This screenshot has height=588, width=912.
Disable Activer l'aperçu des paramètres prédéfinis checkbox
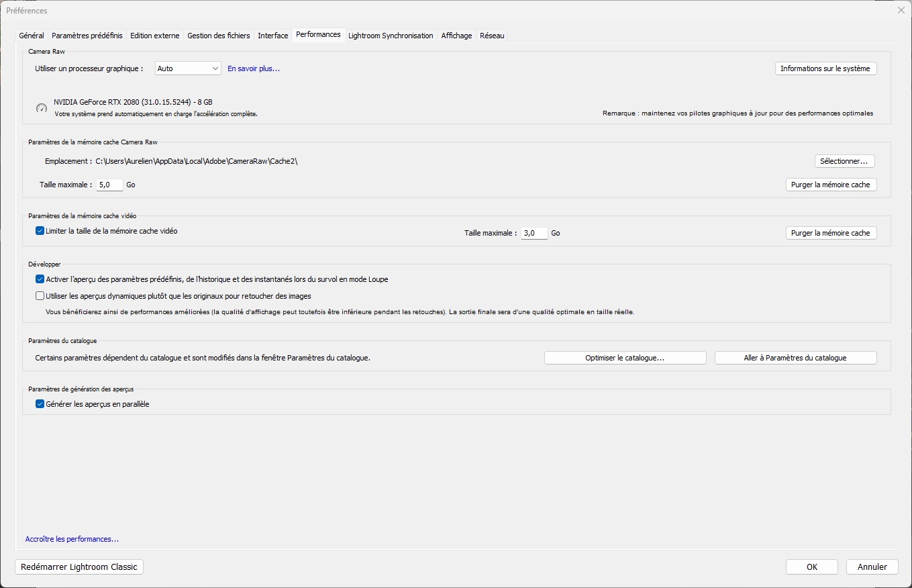pos(40,279)
